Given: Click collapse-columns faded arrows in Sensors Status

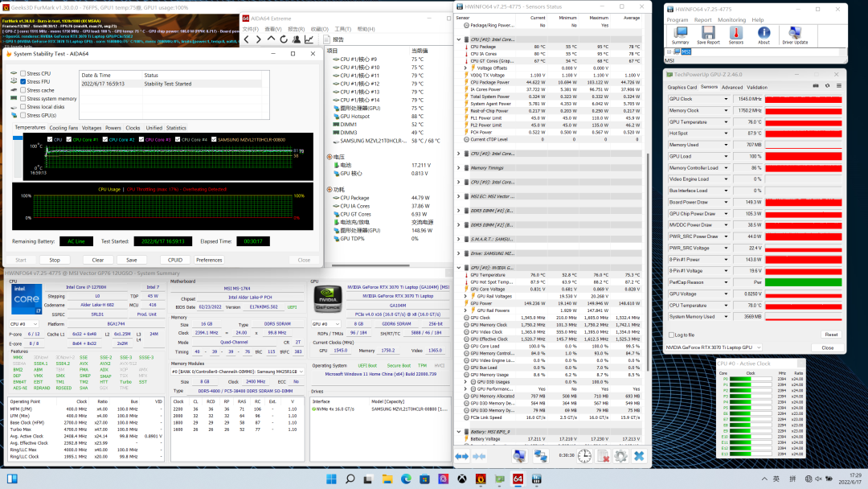Looking at the screenshot, I should [479, 456].
